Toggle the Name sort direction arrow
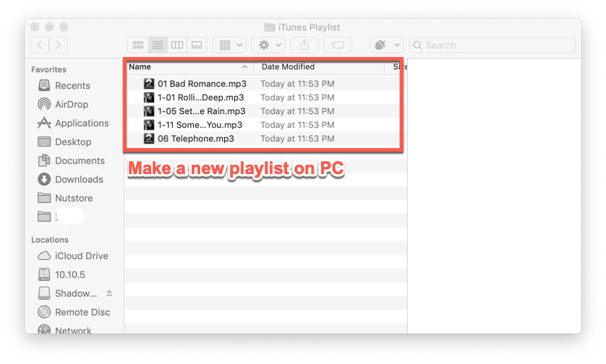This screenshot has width=606, height=364. click(244, 66)
